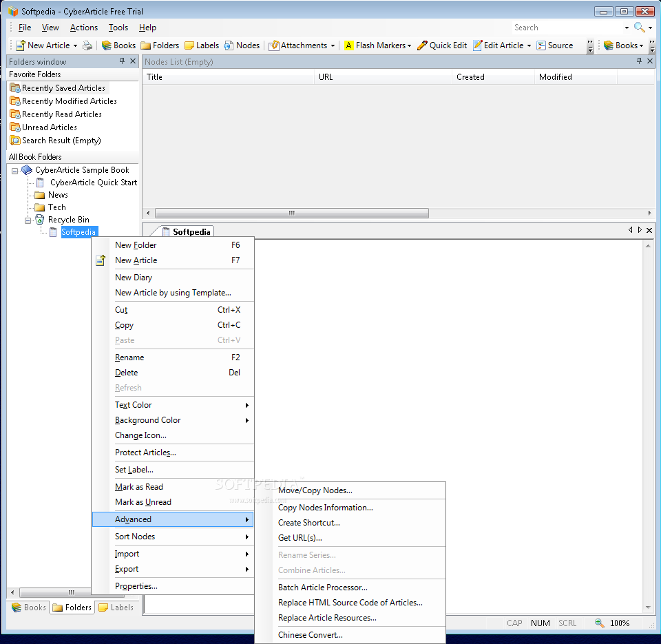Open Labels from the toolbar
The image size is (661, 644).
tap(202, 45)
